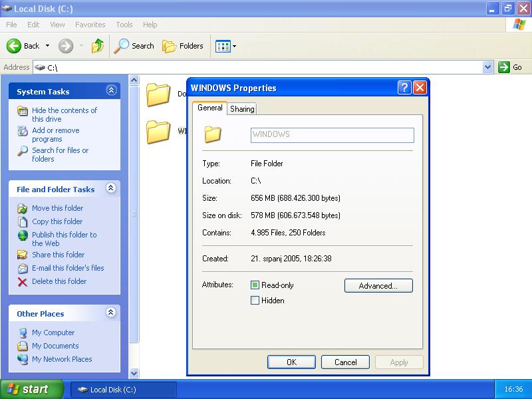Collapse the System Tasks panel

tap(111, 91)
